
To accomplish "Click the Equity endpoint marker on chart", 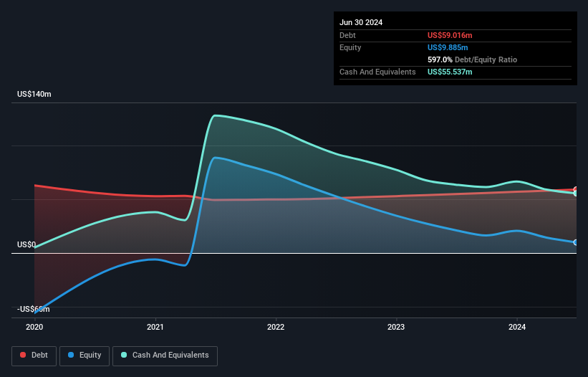I will [576, 243].
